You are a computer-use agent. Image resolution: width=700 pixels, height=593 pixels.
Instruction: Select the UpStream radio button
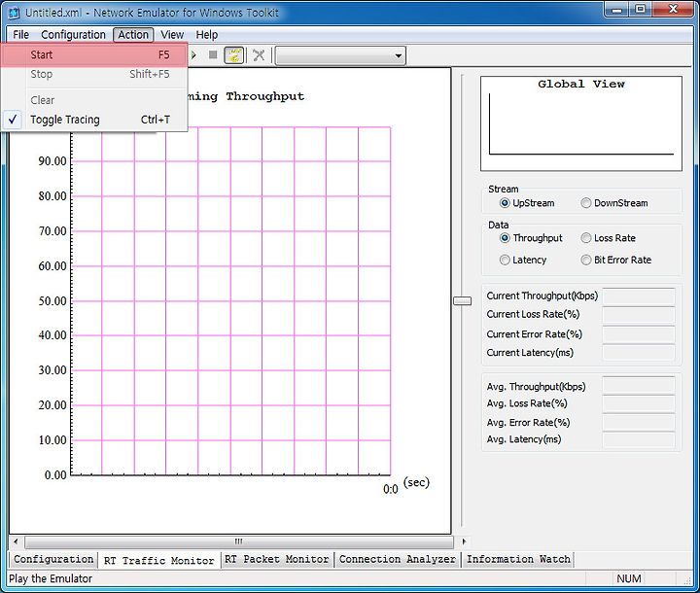[x=527, y=203]
